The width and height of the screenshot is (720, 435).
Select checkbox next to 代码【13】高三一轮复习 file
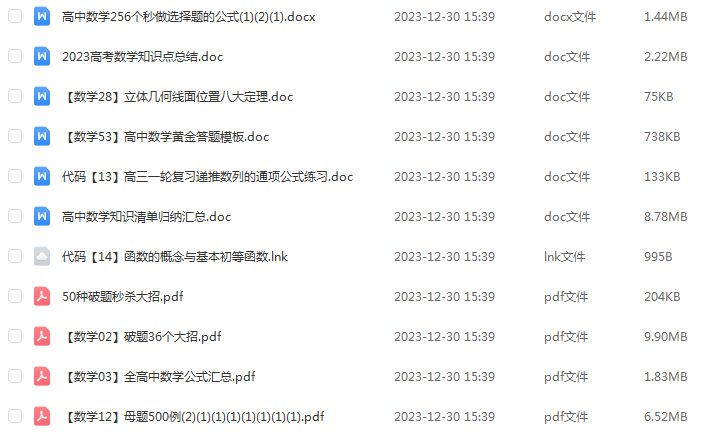pyautogui.click(x=15, y=176)
